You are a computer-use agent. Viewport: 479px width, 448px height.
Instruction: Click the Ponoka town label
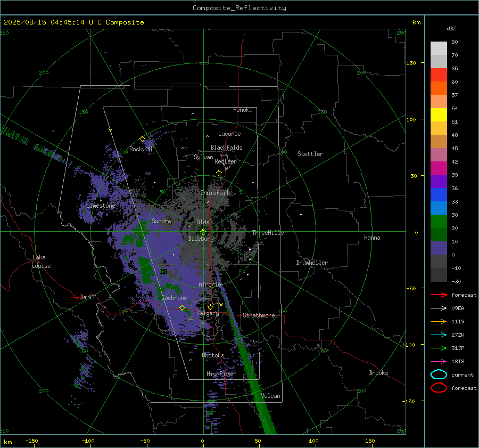243,110
